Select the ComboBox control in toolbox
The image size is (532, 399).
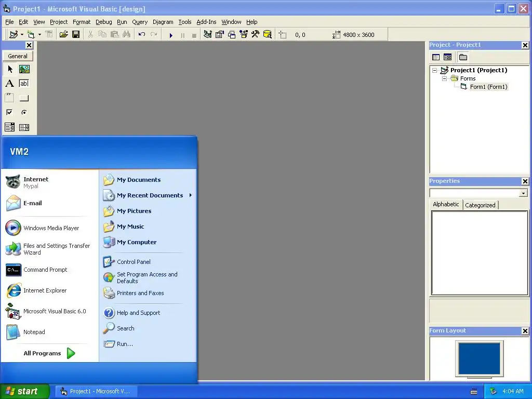(10, 127)
